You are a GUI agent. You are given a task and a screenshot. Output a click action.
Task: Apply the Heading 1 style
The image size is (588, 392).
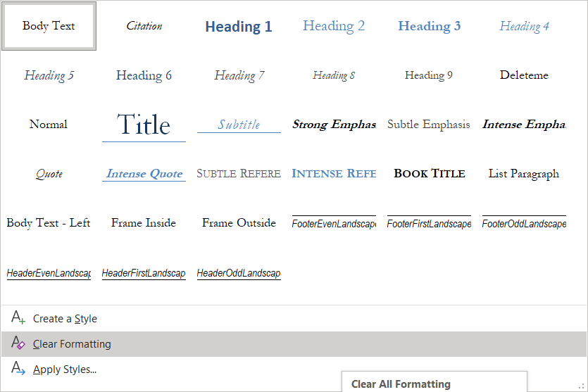tap(239, 26)
